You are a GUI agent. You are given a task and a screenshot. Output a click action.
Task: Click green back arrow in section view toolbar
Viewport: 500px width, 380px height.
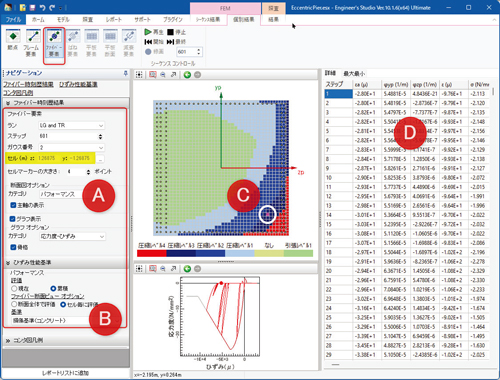(x=187, y=75)
